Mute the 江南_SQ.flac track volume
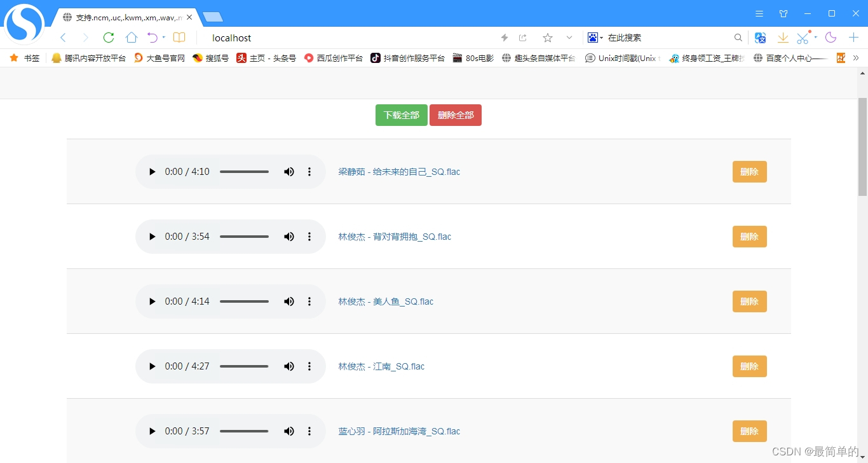Screen dimensions: 868x463 pos(289,366)
